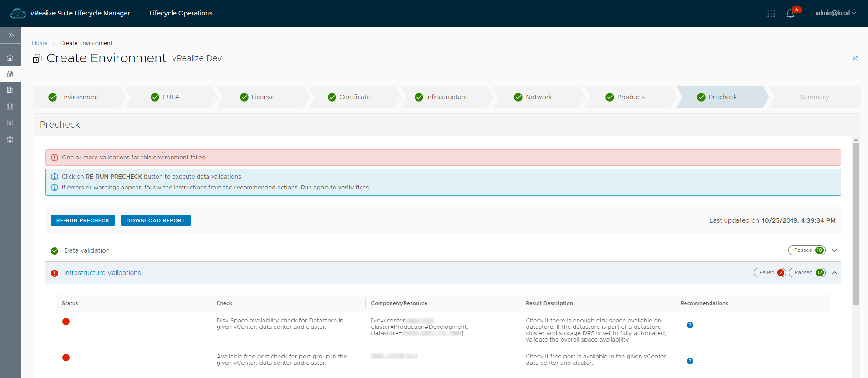The image size is (868, 378).
Task: Click the error status icon of Disk Space row
Action: tap(66, 322)
